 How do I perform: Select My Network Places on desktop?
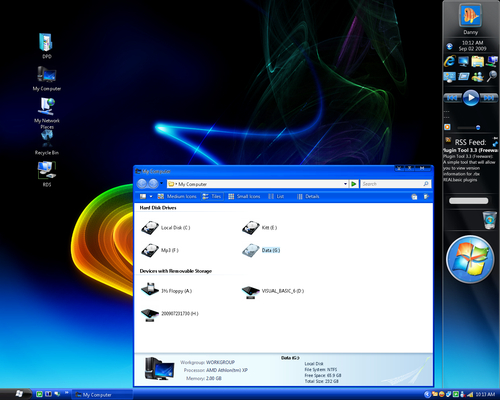pyautogui.click(x=47, y=113)
